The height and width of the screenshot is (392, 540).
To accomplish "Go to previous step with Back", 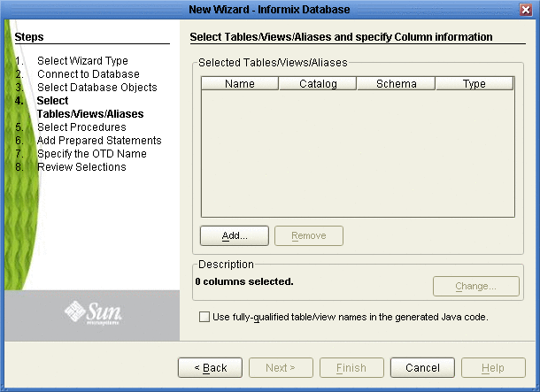I will click(210, 368).
